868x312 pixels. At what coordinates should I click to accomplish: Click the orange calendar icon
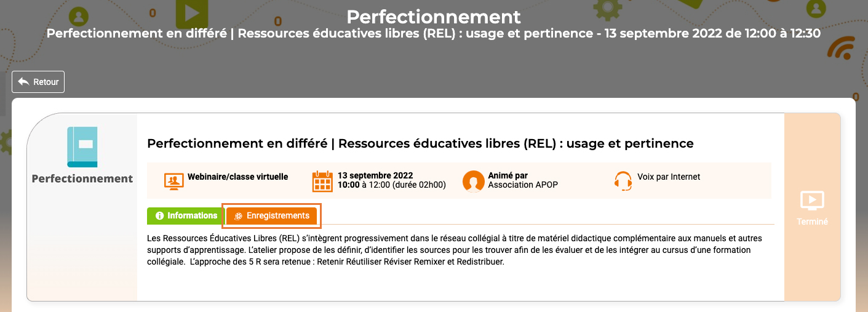pos(322,181)
